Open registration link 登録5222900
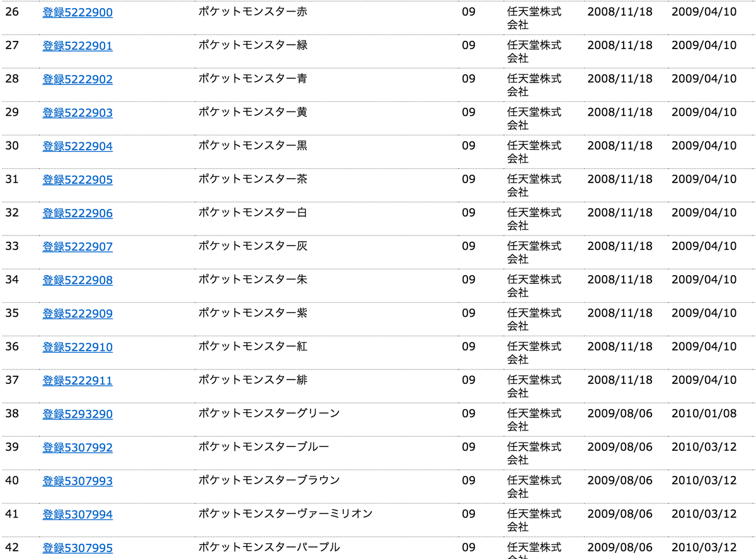This screenshot has width=756, height=559. (77, 13)
